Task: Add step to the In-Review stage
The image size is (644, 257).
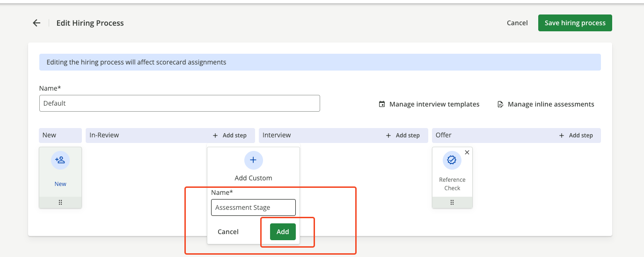Action: 230,136
